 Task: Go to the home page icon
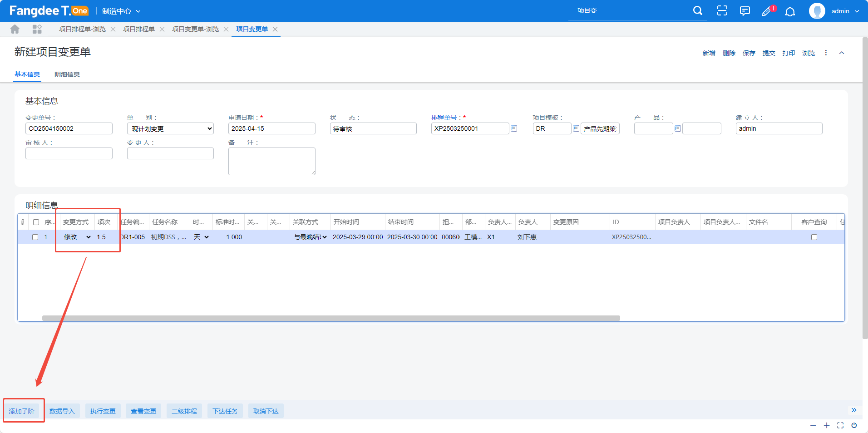click(15, 29)
